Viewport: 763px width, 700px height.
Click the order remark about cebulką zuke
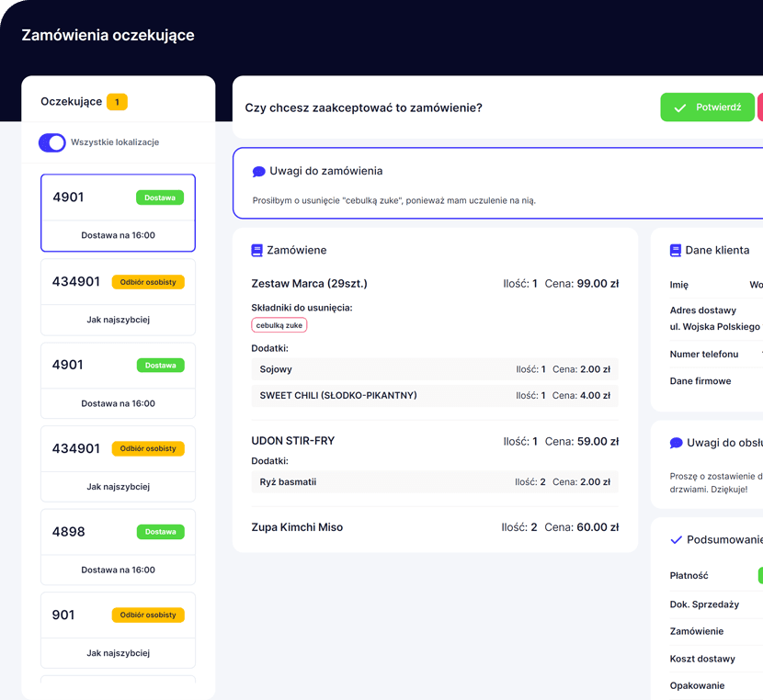(x=393, y=200)
